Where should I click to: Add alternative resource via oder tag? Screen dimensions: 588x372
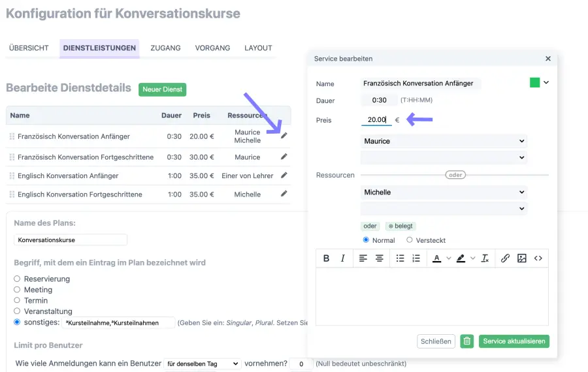point(370,226)
